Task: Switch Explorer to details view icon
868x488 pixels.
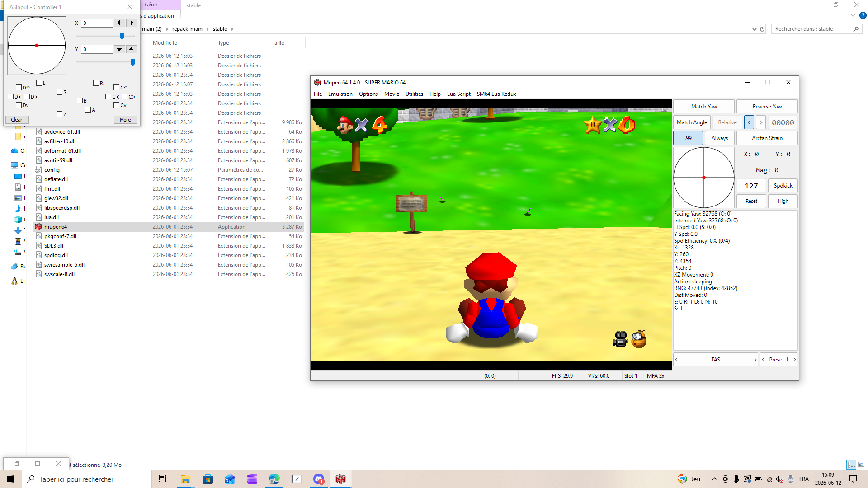Action: point(851,465)
